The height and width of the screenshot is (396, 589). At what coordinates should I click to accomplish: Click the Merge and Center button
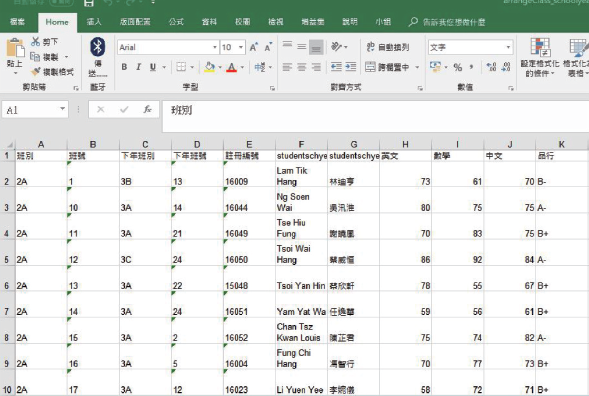388,67
